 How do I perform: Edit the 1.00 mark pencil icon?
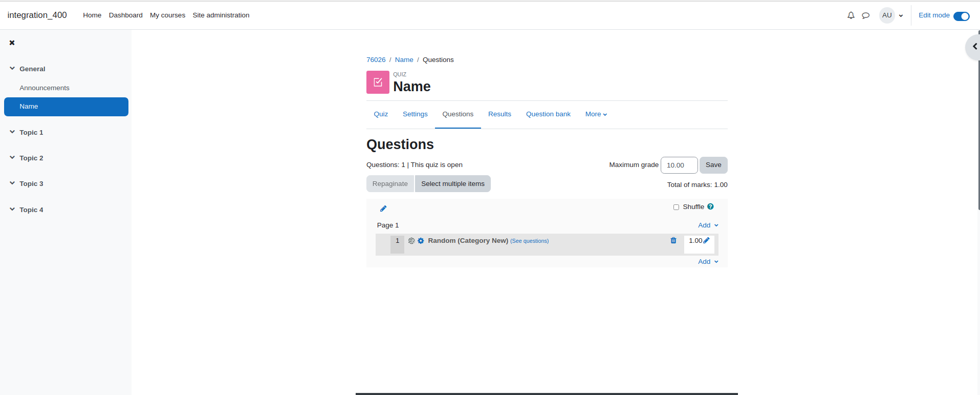pyautogui.click(x=706, y=240)
